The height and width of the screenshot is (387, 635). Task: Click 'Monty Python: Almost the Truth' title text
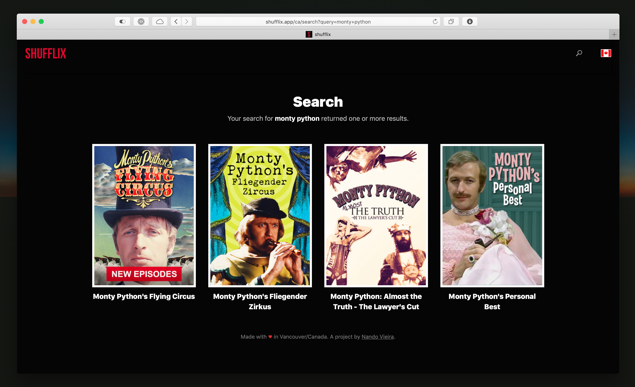pos(376,302)
